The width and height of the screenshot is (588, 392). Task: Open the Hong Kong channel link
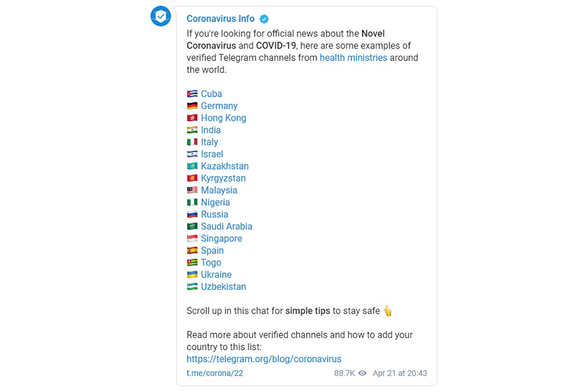click(224, 118)
